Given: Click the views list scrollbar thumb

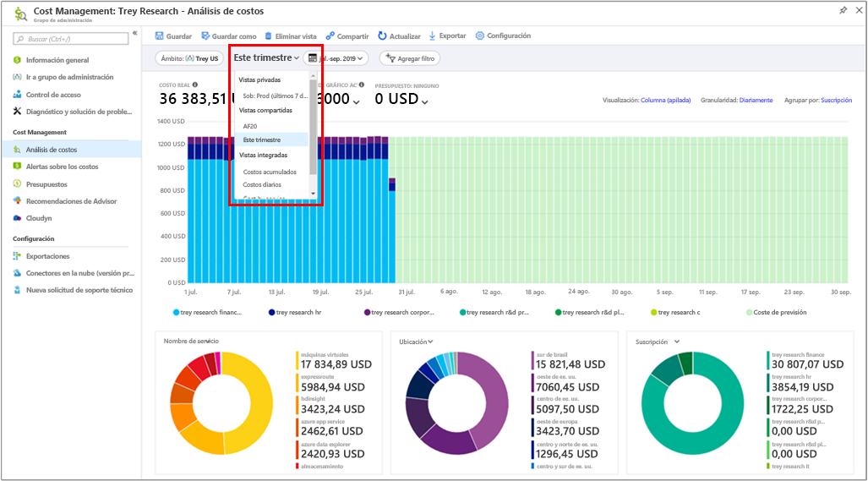Looking at the screenshot, I should pyautogui.click(x=313, y=127).
